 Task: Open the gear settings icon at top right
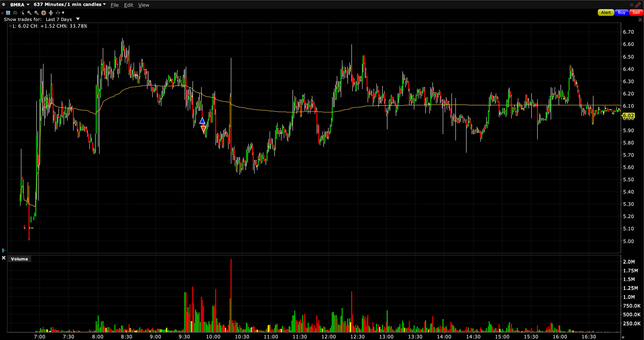pyautogui.click(x=632, y=5)
